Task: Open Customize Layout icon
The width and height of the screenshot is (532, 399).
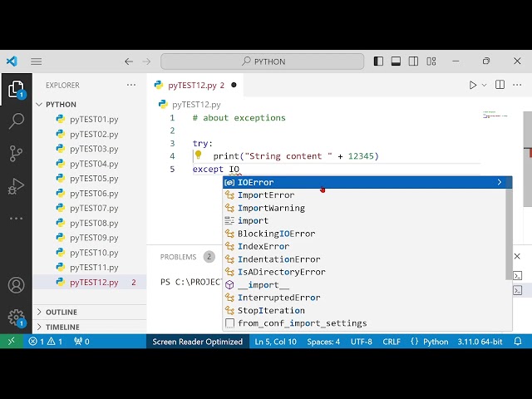Action: pos(431,61)
